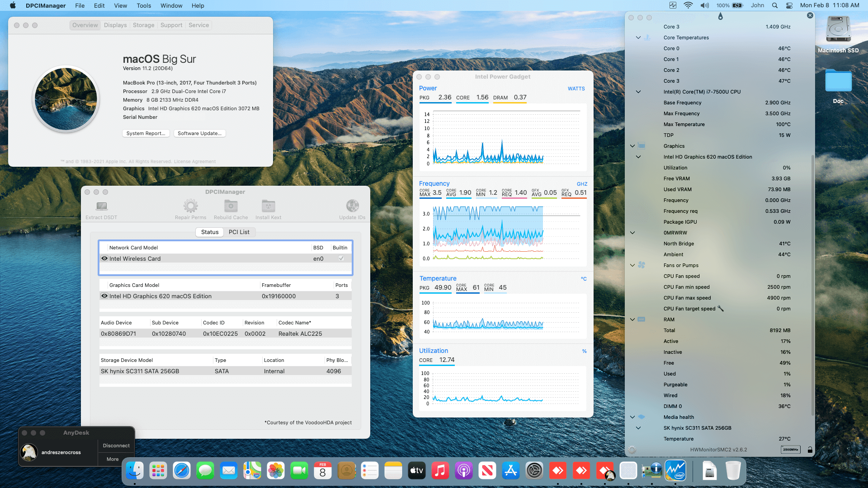
Task: Open Service tab in About This Mac
Action: click(199, 25)
